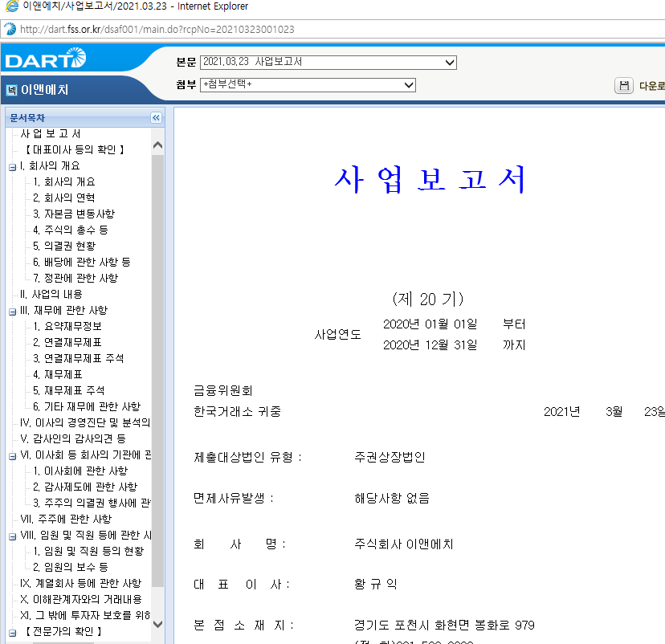This screenshot has height=644, width=665.
Task: Click the end date '2020년 12월 31일'
Action: pyautogui.click(x=430, y=345)
